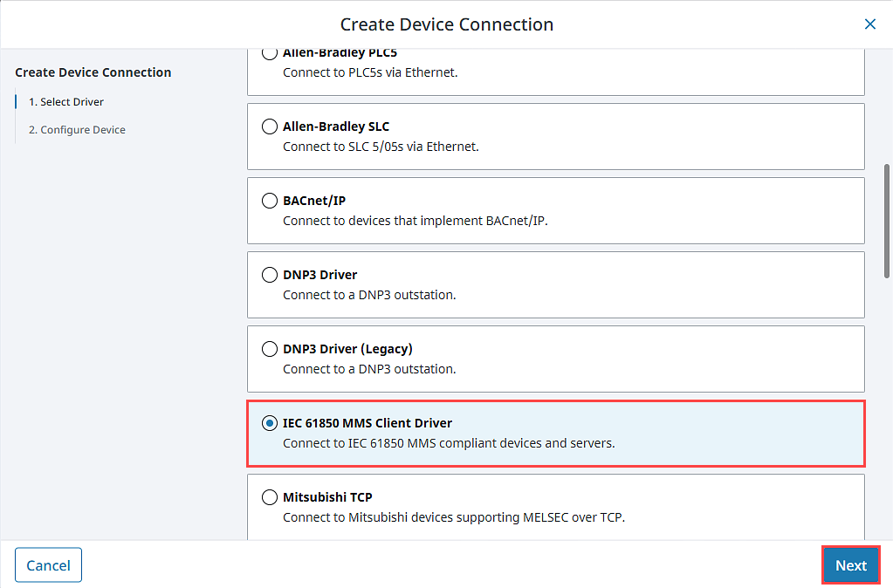Click the 'DNP3 Driver (Legacy)' title text
Image resolution: width=893 pixels, height=588 pixels.
coord(347,349)
